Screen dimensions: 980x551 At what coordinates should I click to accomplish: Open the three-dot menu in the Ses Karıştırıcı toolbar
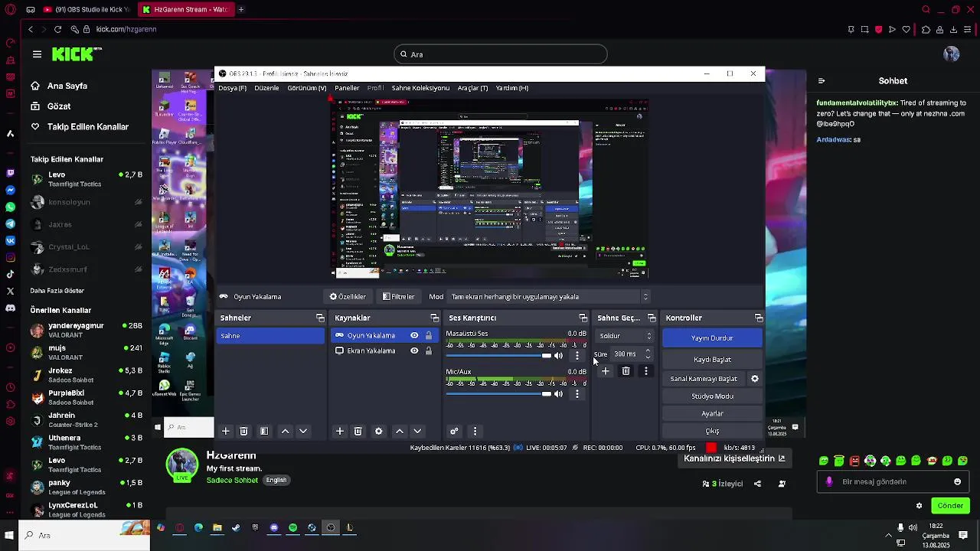(x=475, y=432)
